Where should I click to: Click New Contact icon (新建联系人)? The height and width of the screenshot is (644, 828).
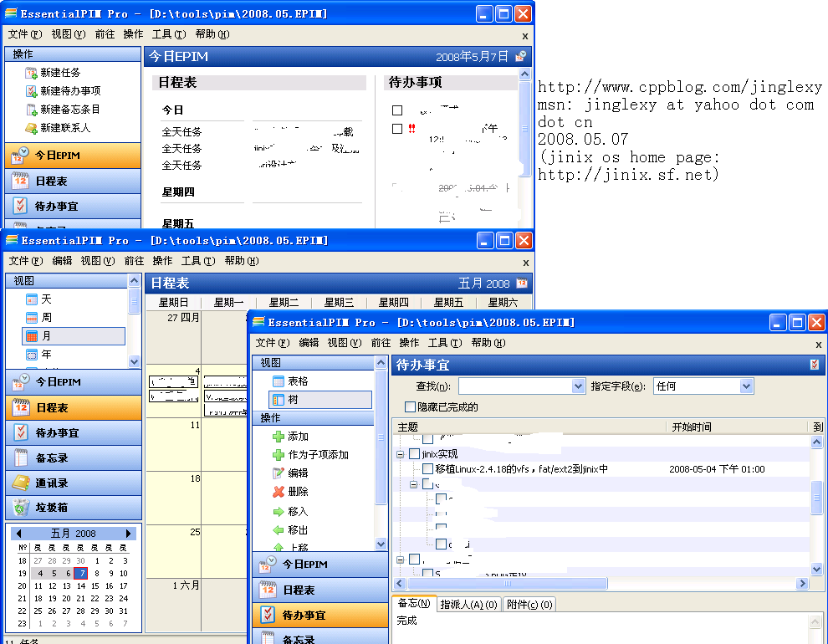click(31, 128)
